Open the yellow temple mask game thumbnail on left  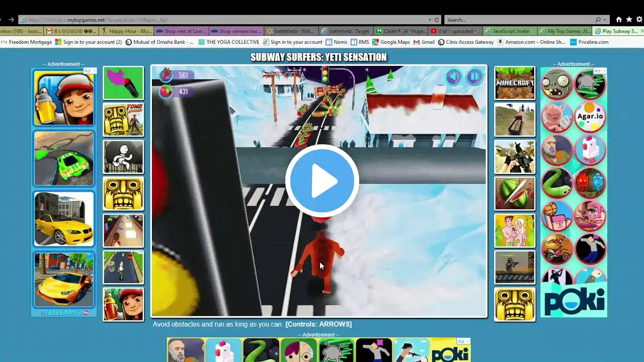(x=123, y=194)
